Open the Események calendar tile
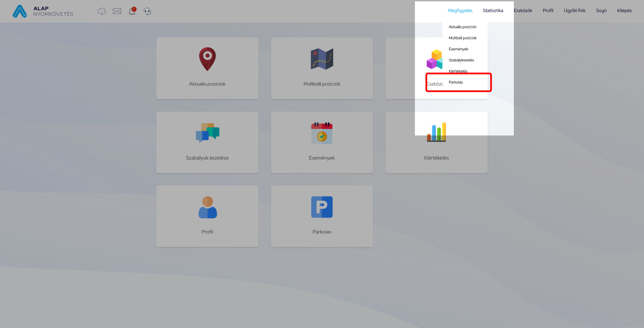644x328 pixels. [x=322, y=142]
